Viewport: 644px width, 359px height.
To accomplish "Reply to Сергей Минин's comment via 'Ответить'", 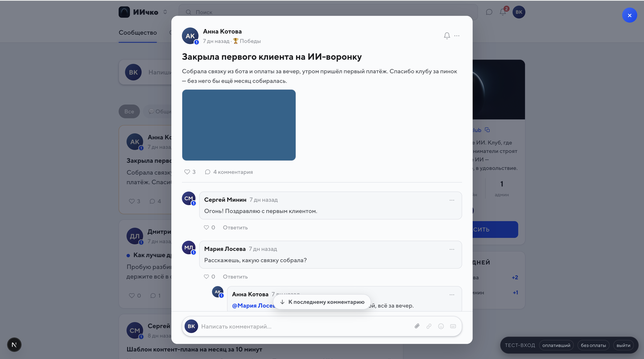I will click(235, 227).
